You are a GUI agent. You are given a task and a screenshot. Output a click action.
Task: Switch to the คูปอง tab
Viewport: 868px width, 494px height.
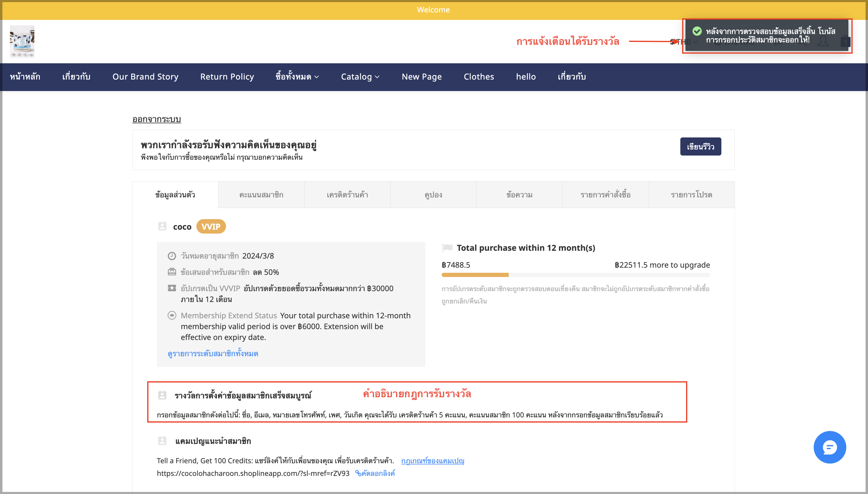[433, 195]
